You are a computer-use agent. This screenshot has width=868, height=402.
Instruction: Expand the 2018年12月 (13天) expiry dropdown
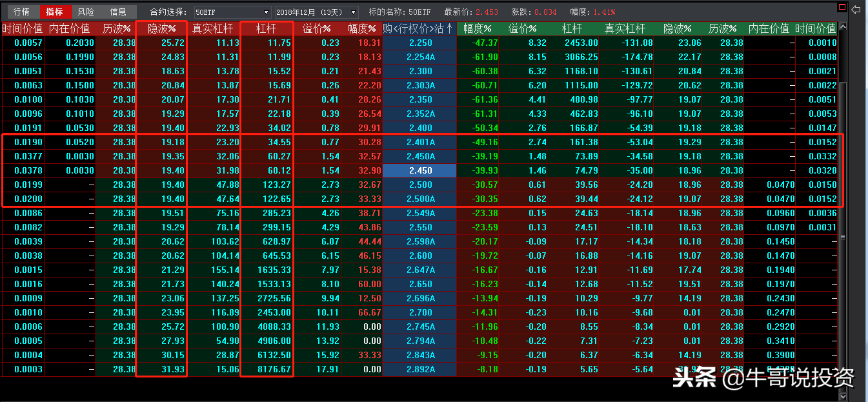pos(316,12)
